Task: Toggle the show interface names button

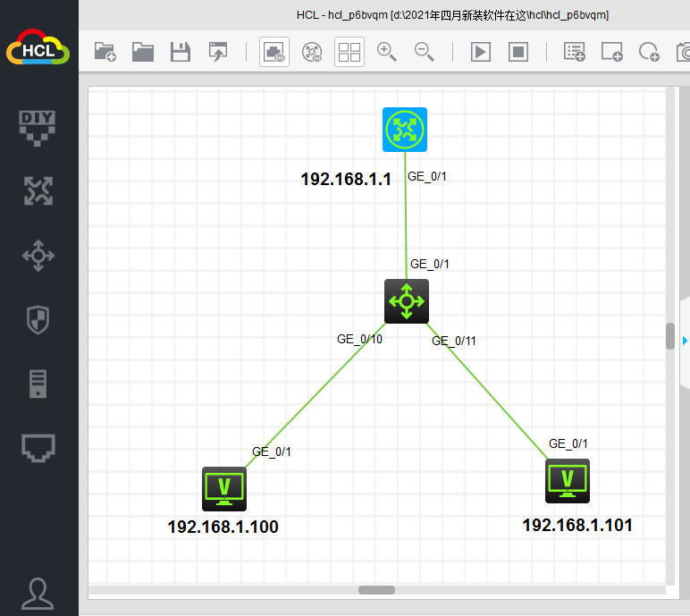Action: pos(274,52)
